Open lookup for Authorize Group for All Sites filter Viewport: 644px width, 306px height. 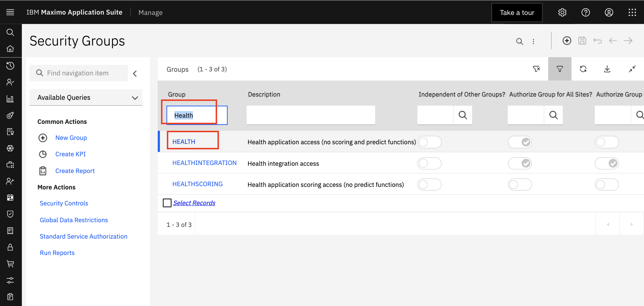[553, 115]
